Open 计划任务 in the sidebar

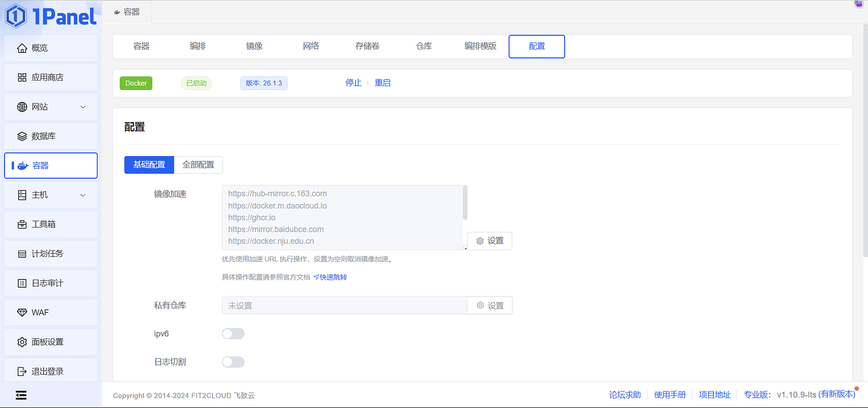tap(51, 254)
